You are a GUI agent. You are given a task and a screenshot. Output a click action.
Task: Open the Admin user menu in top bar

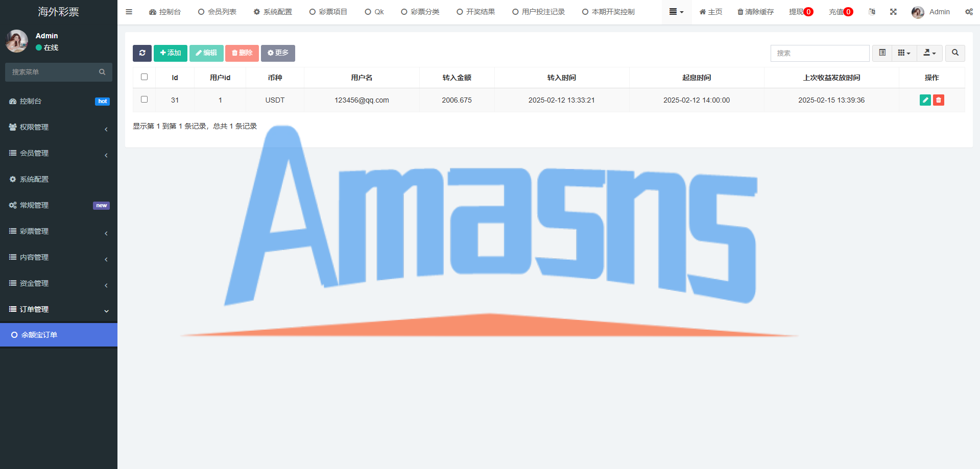click(x=930, y=12)
